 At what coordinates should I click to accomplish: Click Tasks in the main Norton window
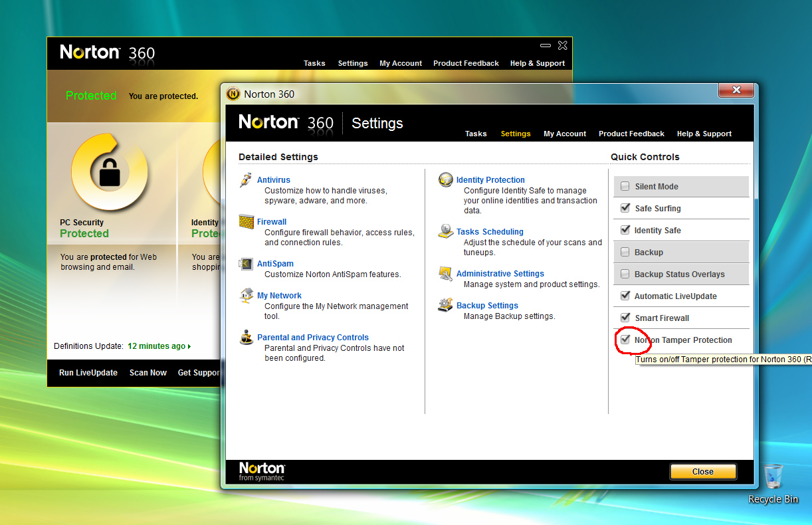314,63
